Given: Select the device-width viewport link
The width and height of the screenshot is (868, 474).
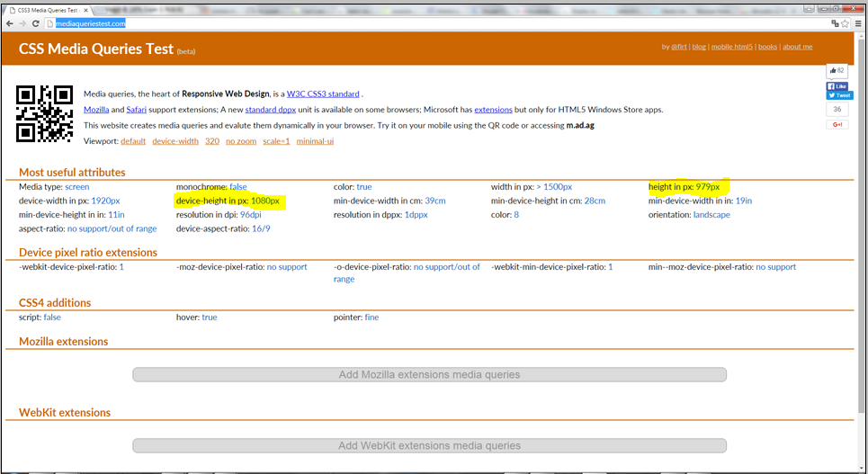Looking at the screenshot, I should [x=175, y=141].
